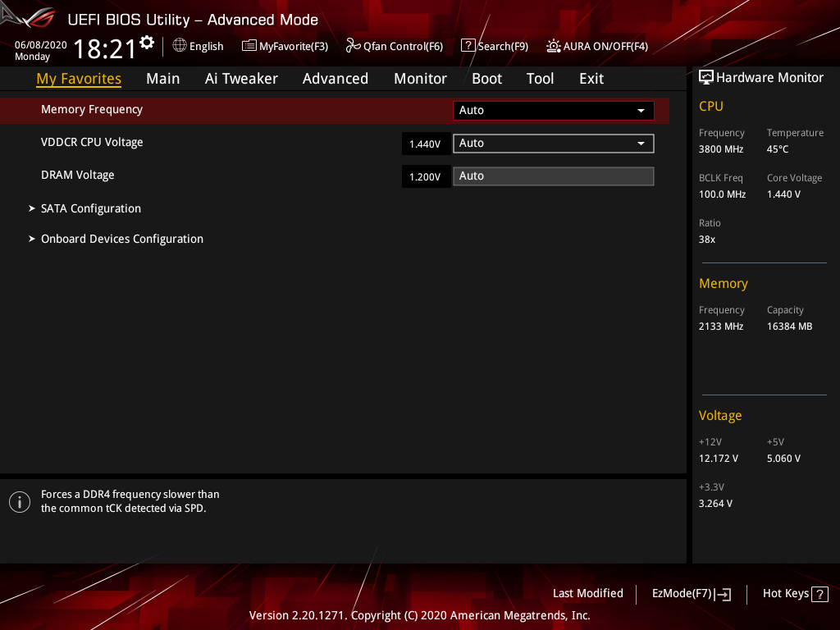
Task: Switch to Monitor tab
Action: 420,79
